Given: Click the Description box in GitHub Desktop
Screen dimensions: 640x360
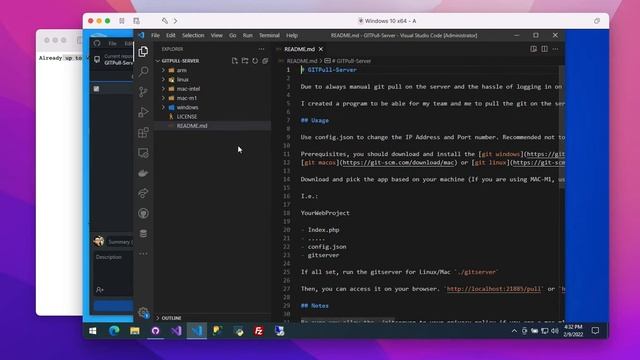Looking at the screenshot, I should click(113, 268).
